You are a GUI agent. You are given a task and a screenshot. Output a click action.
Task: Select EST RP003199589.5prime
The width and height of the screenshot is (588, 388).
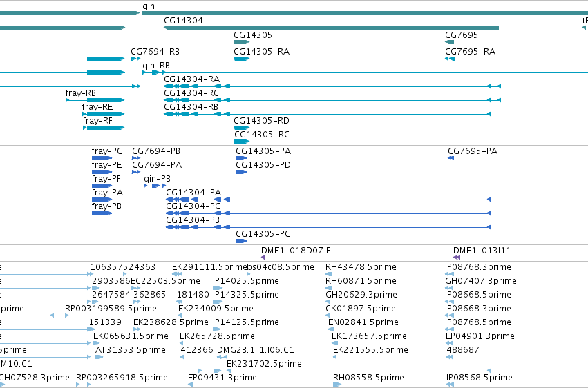(111, 309)
